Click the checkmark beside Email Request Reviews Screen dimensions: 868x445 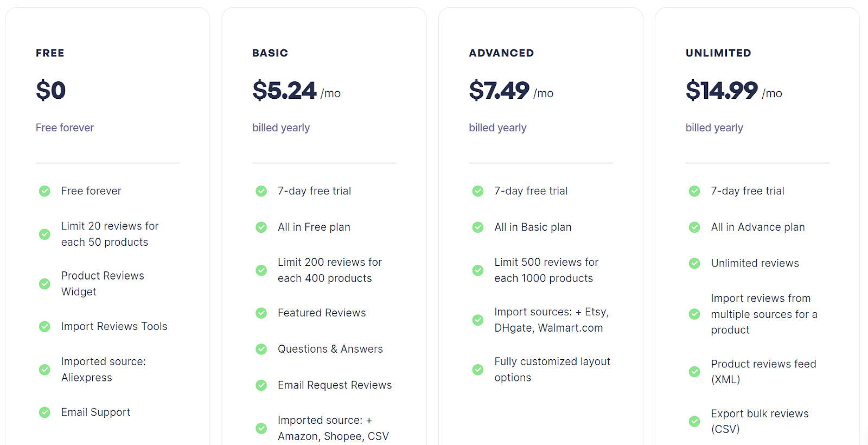point(261,385)
